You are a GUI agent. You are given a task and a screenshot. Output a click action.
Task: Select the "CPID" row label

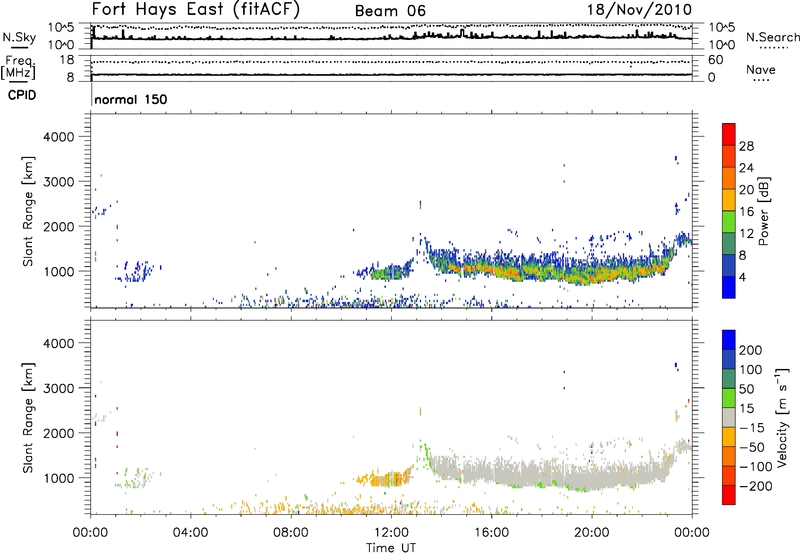(22, 95)
